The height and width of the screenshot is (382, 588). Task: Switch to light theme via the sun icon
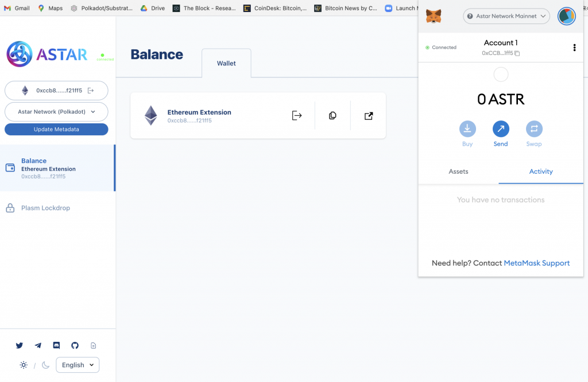point(24,365)
